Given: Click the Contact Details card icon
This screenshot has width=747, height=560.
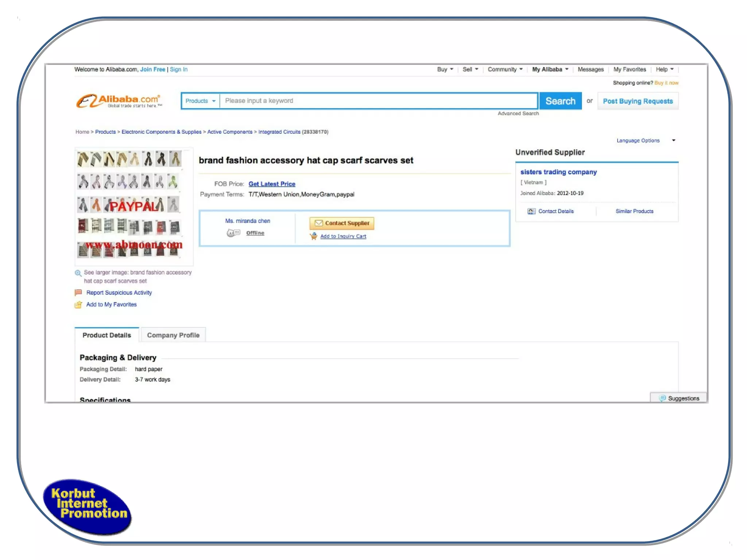Looking at the screenshot, I should click(531, 211).
